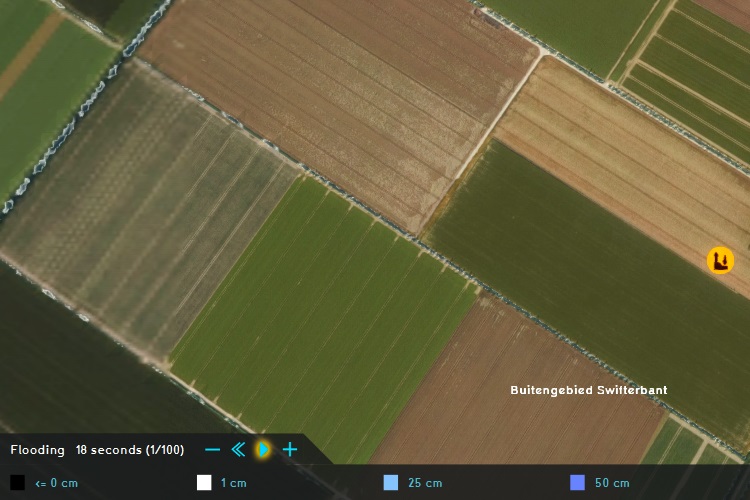Click the '25 cm' legend label
750x500 pixels.
click(x=425, y=483)
